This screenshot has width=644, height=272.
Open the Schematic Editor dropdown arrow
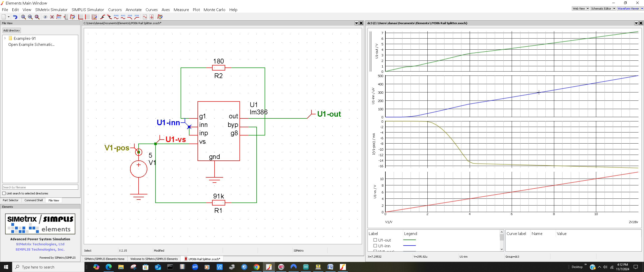pyautogui.click(x=614, y=9)
